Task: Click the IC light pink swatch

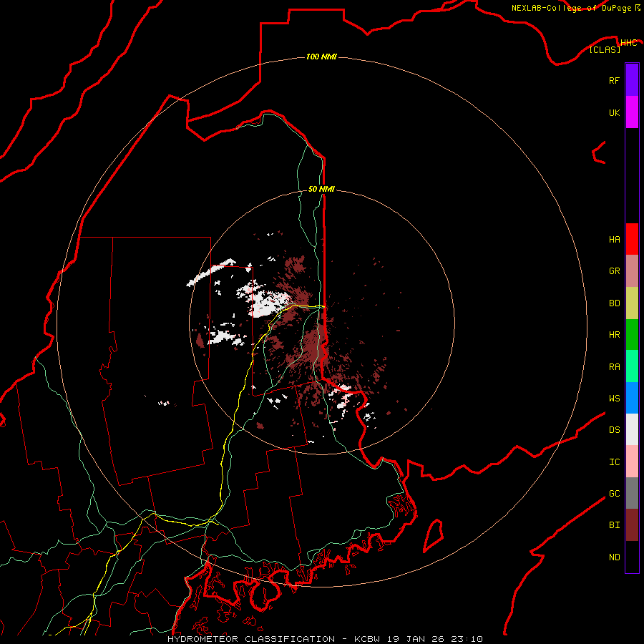Action: tap(632, 462)
